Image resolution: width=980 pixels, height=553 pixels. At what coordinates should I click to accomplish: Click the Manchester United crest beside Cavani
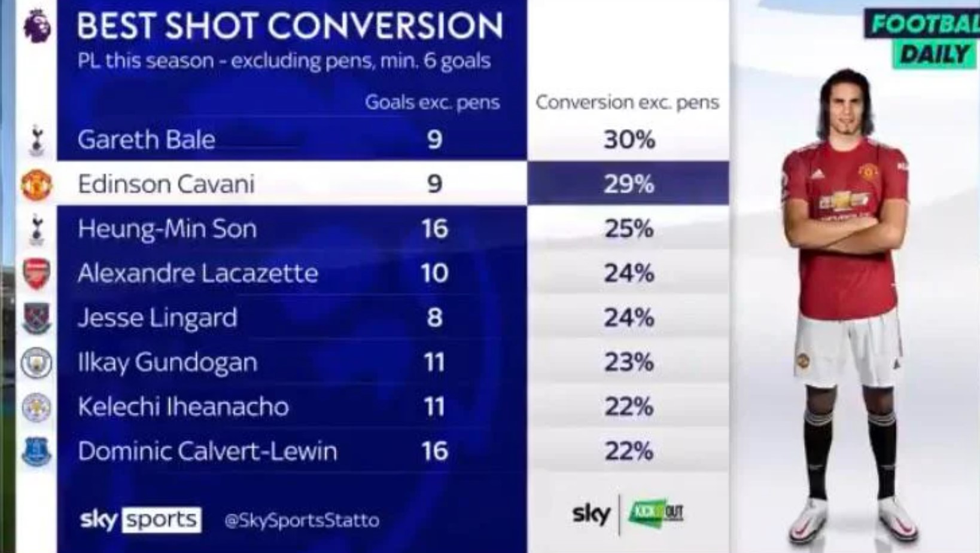(37, 184)
